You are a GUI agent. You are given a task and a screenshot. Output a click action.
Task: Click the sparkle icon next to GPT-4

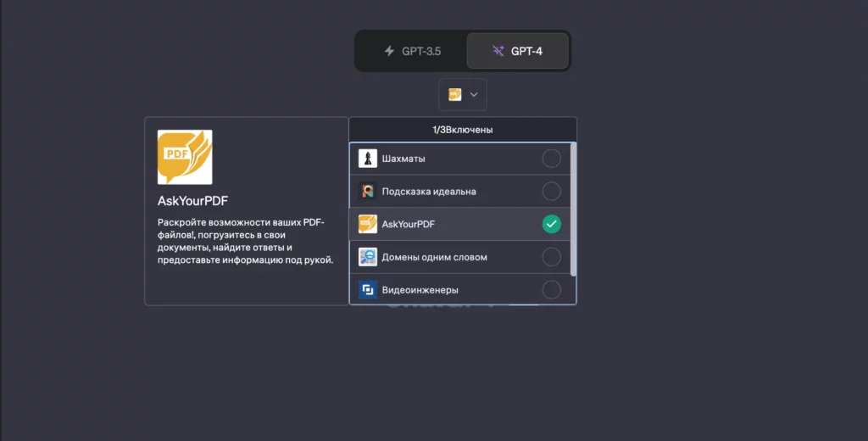pyautogui.click(x=498, y=51)
